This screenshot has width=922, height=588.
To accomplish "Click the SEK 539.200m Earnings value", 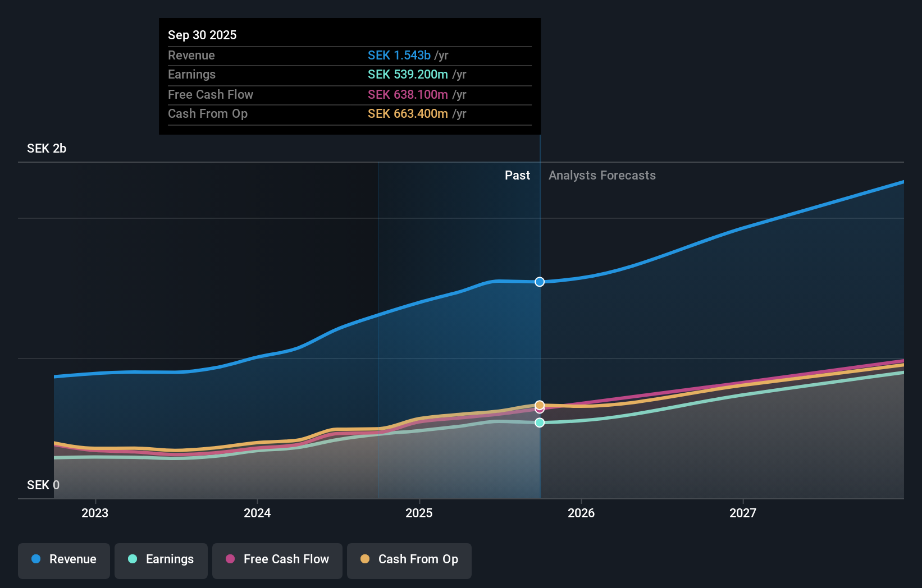I will tap(408, 74).
